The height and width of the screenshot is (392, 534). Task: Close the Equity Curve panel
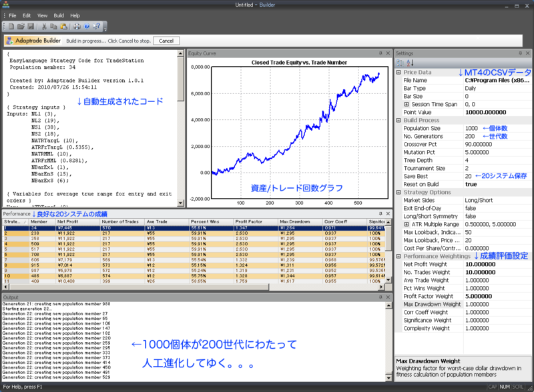click(x=388, y=53)
